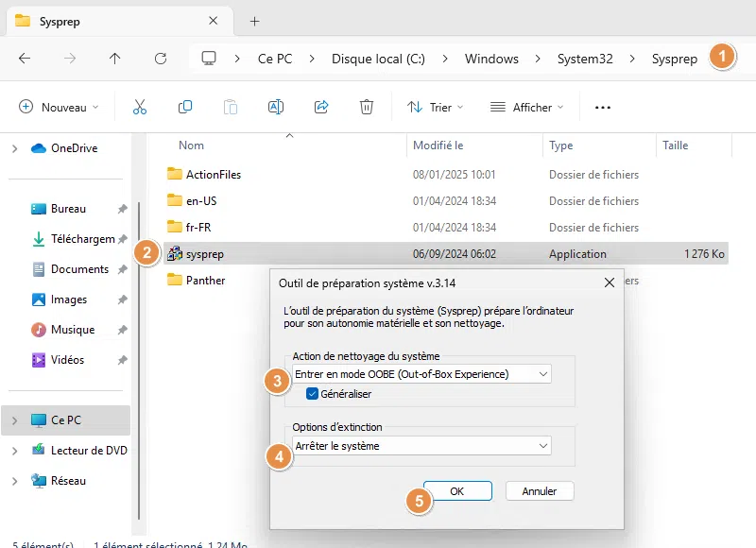The image size is (756, 548).
Task: Expand the Trier sort dropdown
Action: (435, 108)
